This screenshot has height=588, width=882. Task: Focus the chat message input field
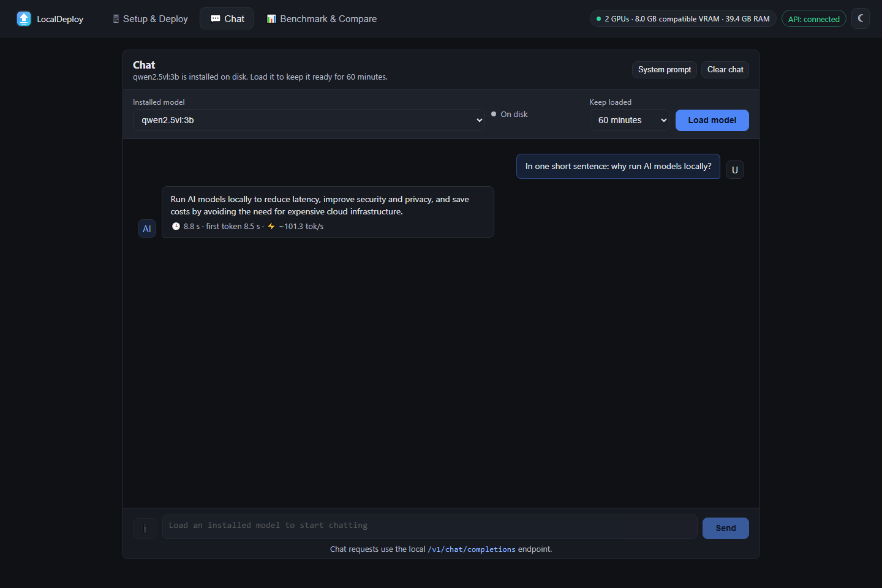(430, 526)
